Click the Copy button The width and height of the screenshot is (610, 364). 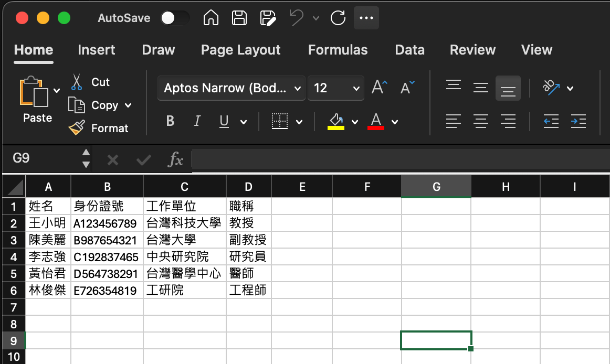point(104,105)
